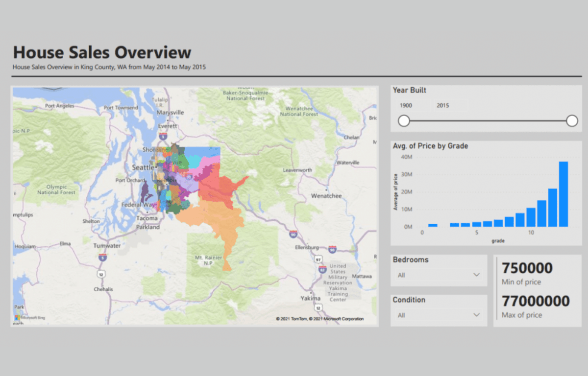Click the Mt. Rainier N.P. map label

(206, 260)
